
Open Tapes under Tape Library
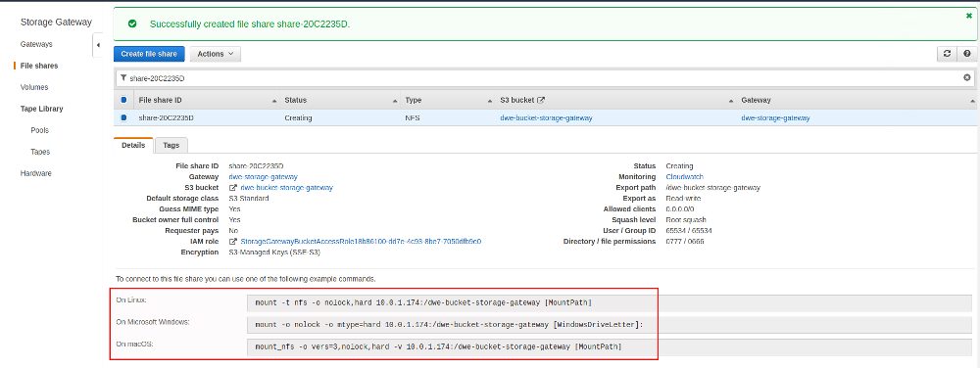pos(40,152)
